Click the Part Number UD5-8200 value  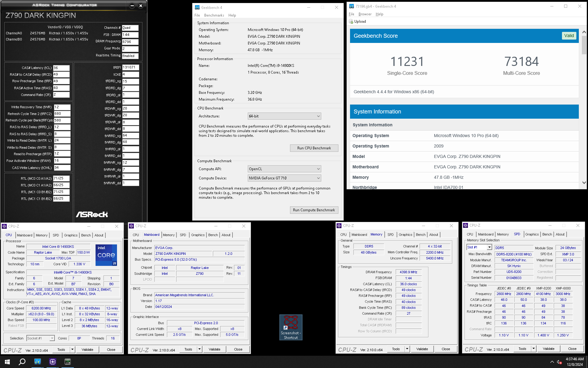514,272
